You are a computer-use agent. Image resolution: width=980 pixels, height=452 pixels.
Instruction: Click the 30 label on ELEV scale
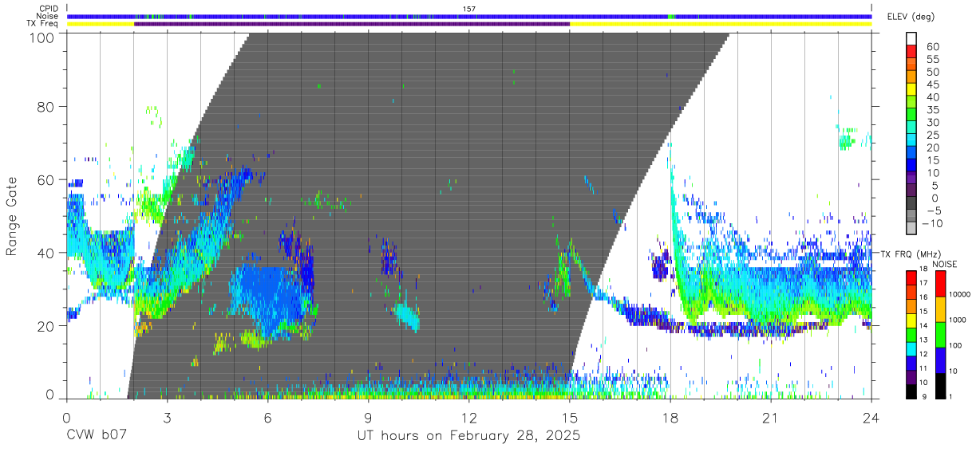[x=932, y=122]
